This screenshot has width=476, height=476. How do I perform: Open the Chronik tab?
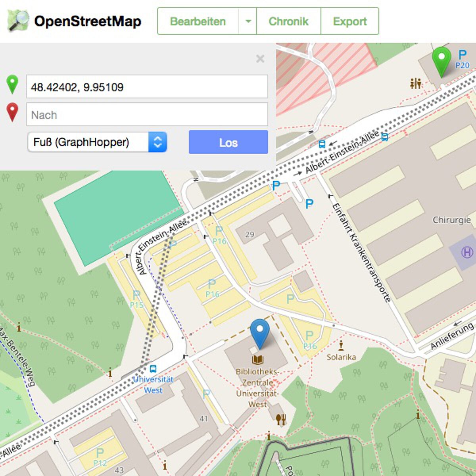click(x=288, y=21)
